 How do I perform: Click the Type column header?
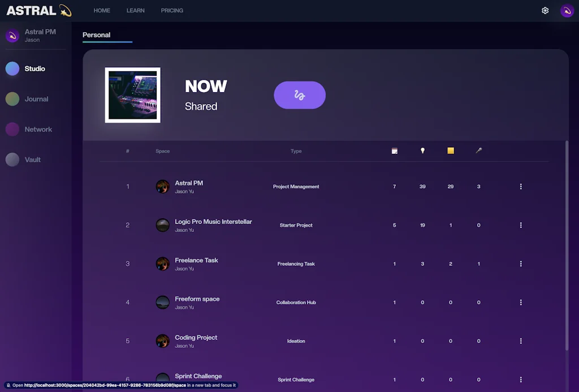[296, 151]
